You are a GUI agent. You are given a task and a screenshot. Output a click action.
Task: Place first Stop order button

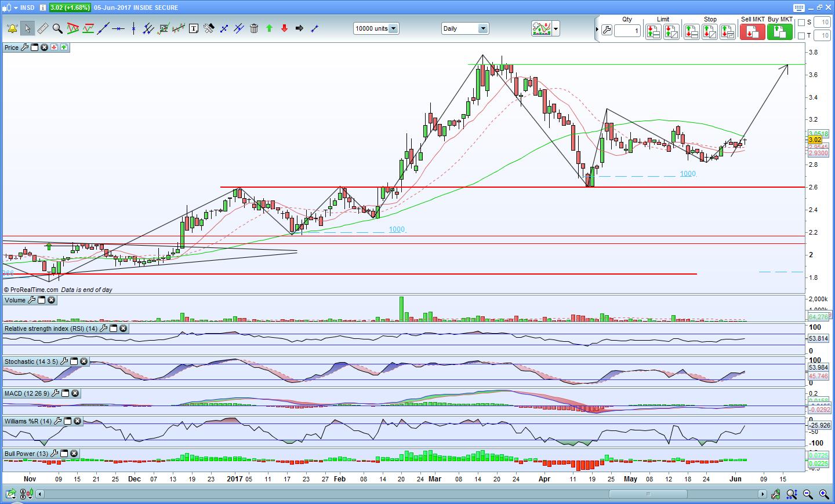coord(691,32)
